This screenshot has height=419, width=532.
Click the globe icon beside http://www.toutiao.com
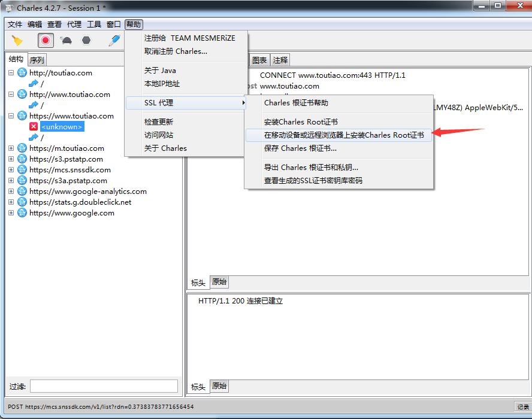tap(22, 94)
